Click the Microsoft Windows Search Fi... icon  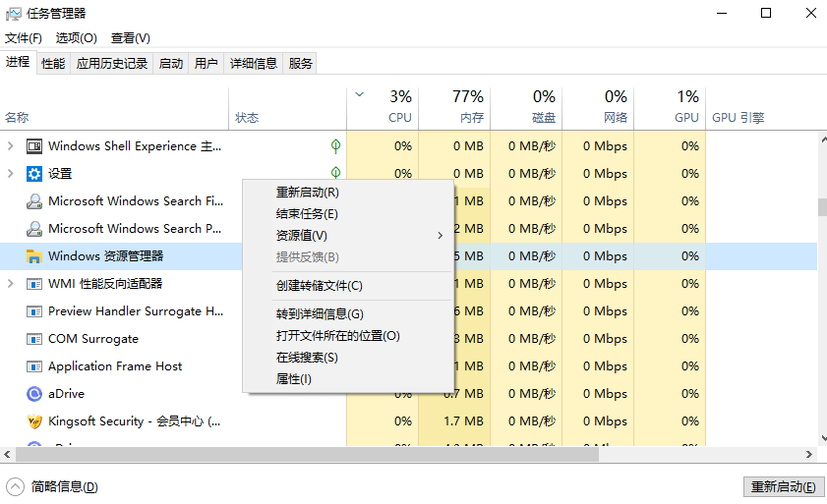[34, 200]
